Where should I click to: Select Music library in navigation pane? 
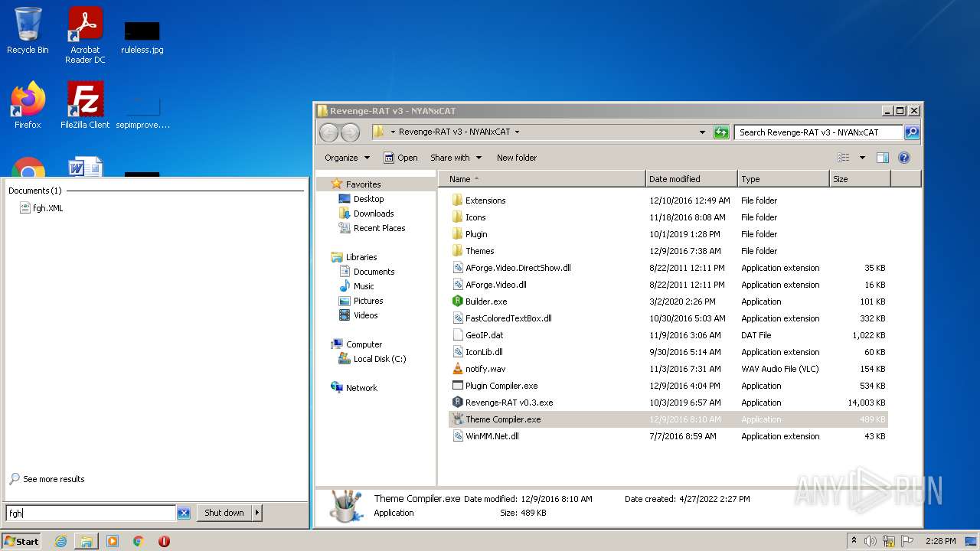(x=356, y=286)
